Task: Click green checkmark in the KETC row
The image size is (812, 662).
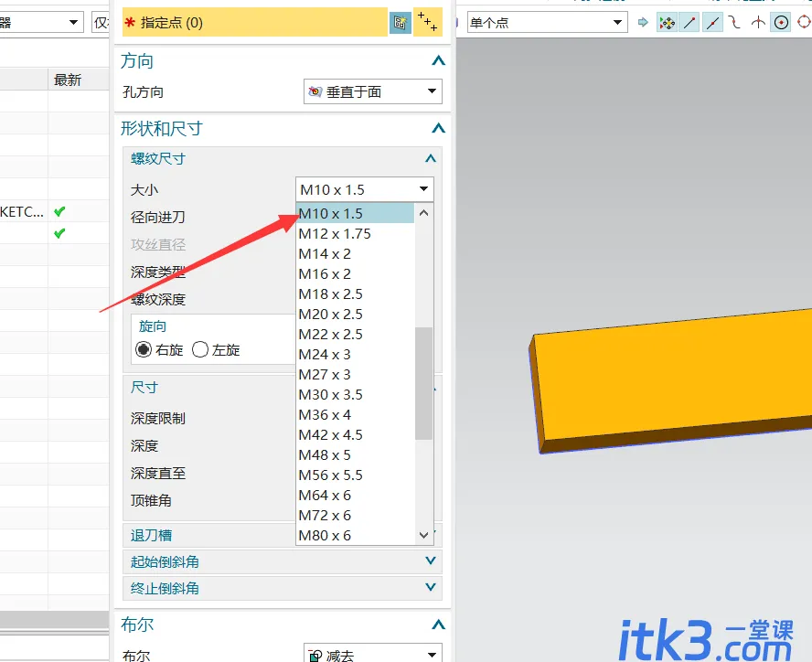Action: tap(59, 211)
